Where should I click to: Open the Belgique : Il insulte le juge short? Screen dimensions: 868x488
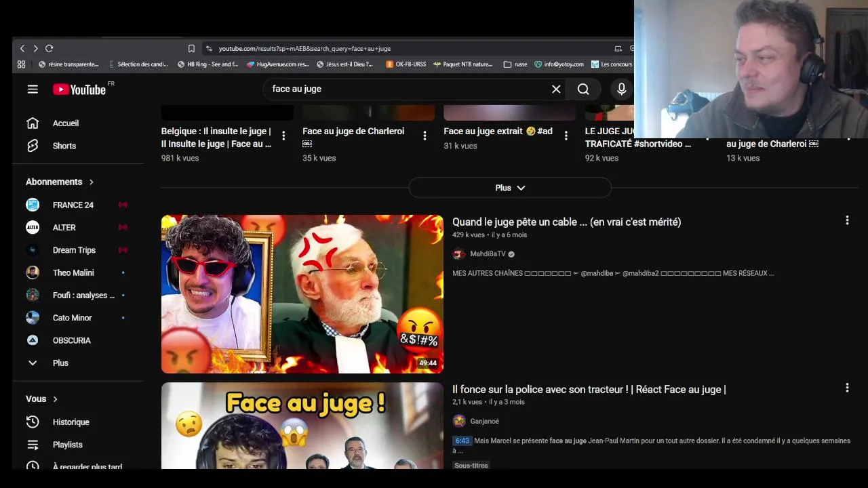click(x=216, y=138)
